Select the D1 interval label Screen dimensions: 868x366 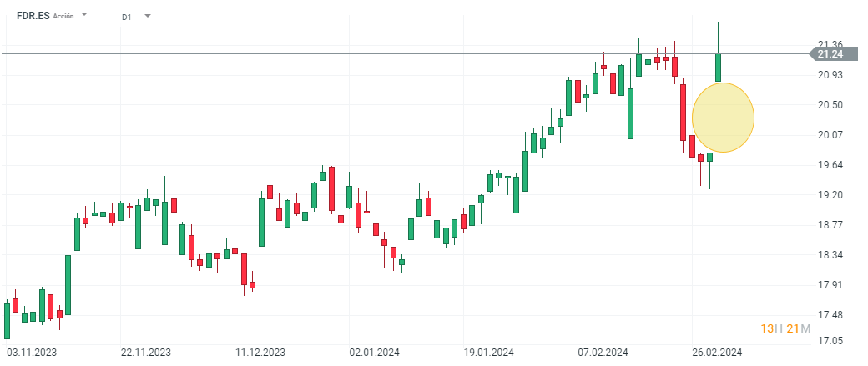[126, 17]
